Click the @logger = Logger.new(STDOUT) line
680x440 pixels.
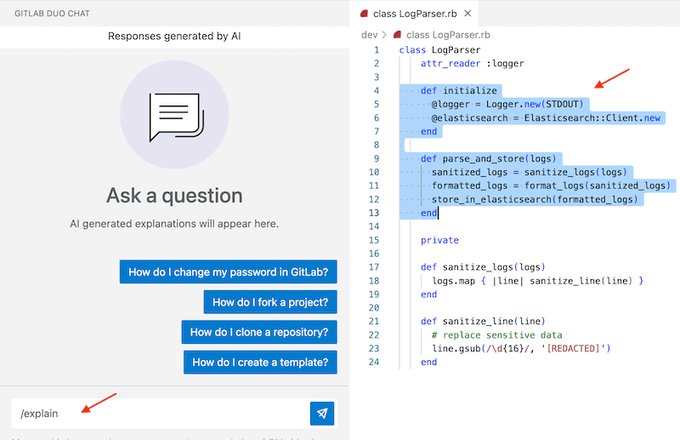[x=507, y=104]
